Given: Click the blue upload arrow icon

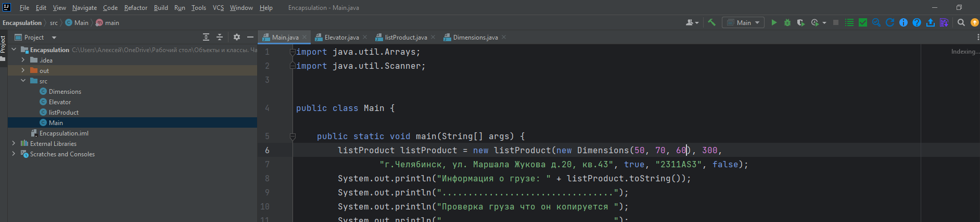Looking at the screenshot, I should tap(931, 22).
